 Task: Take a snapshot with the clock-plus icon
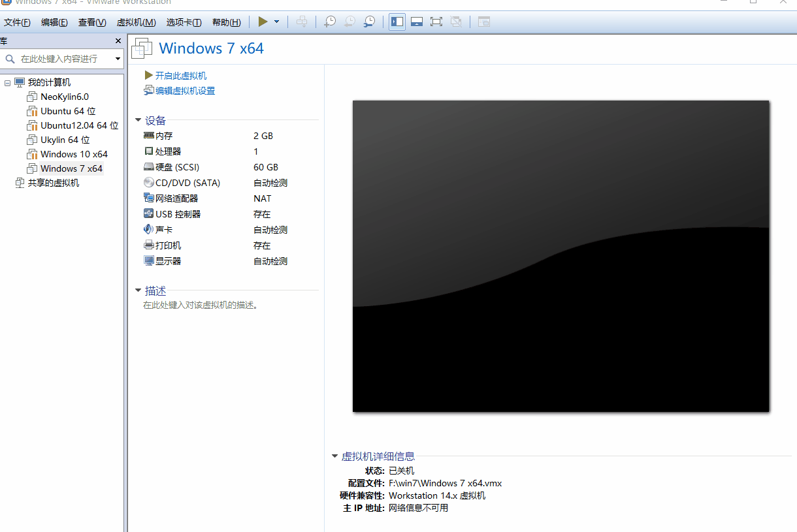330,22
